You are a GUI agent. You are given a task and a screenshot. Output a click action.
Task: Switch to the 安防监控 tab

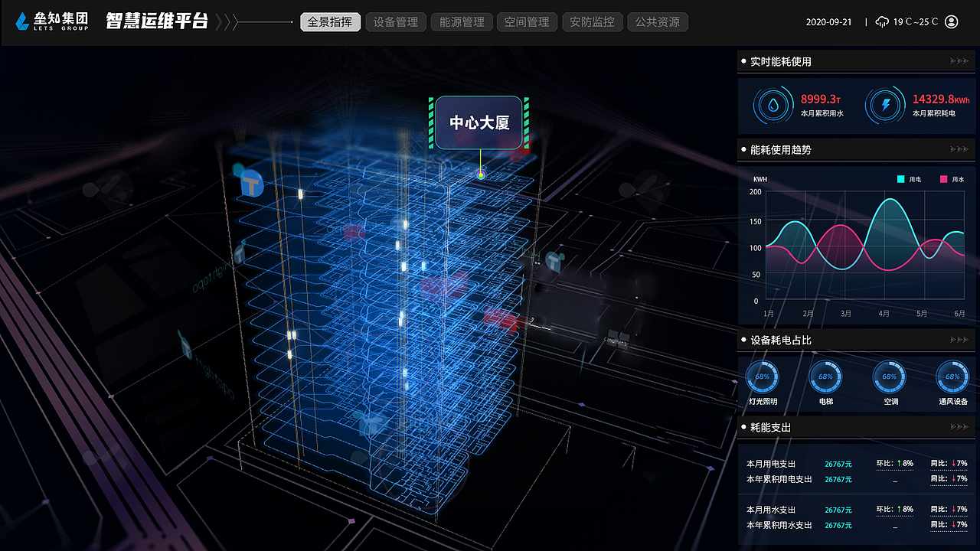[x=592, y=21]
